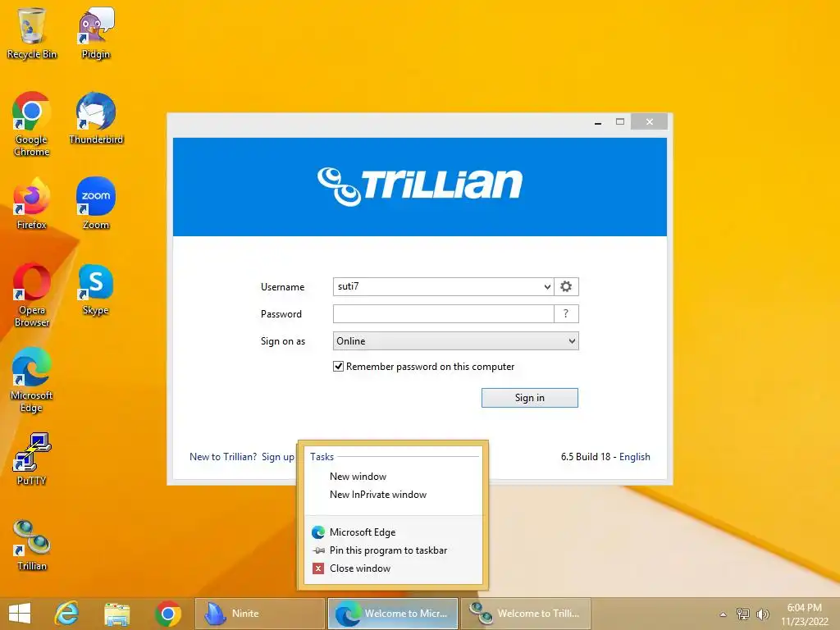The image size is (840, 630).
Task: Click the Sign up link
Action: click(x=277, y=457)
